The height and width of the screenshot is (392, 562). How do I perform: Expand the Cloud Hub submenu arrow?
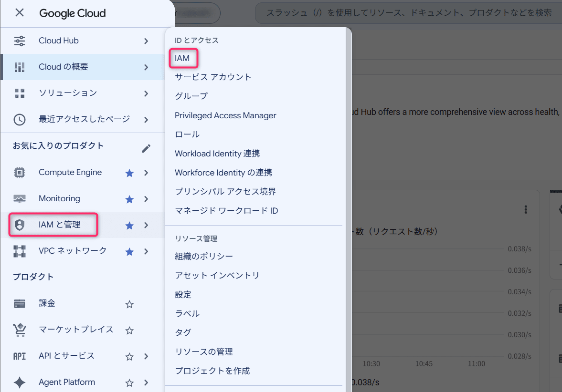coord(146,41)
